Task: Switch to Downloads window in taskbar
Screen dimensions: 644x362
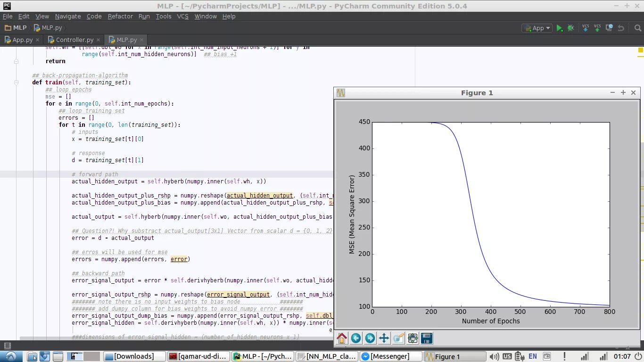Action: (134, 356)
